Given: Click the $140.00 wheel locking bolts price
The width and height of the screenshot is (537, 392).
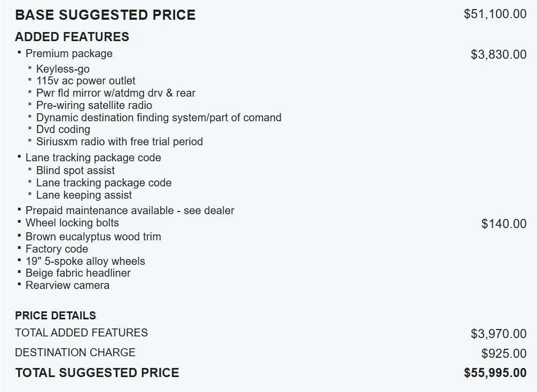Looking at the screenshot, I should (503, 224).
